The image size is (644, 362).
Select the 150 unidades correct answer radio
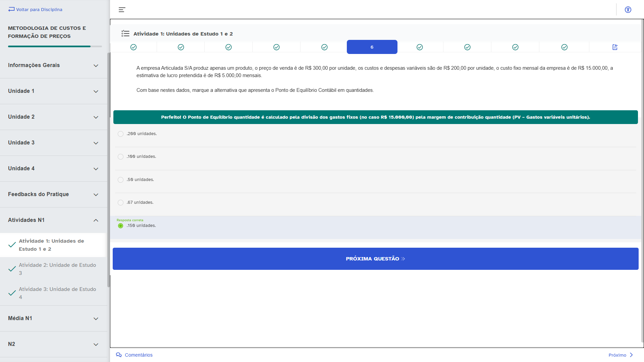pos(120,226)
